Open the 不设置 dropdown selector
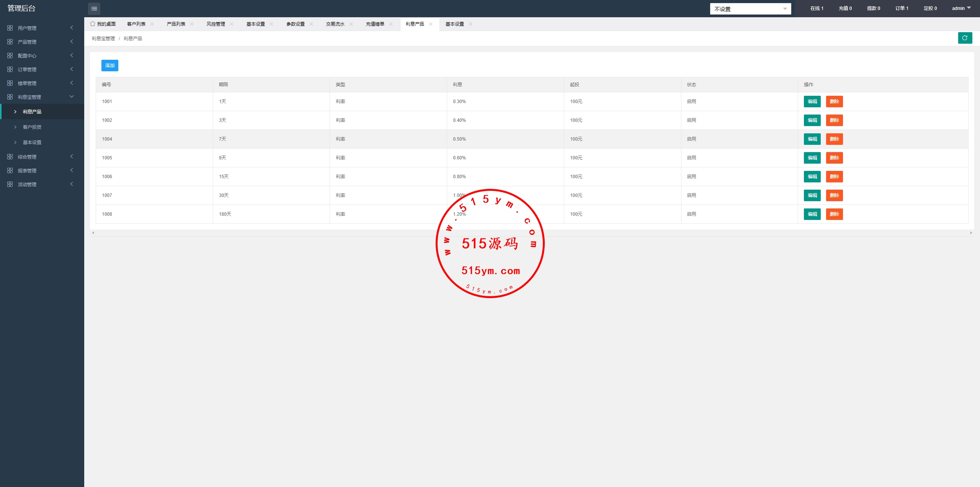This screenshot has width=980, height=487. click(750, 9)
